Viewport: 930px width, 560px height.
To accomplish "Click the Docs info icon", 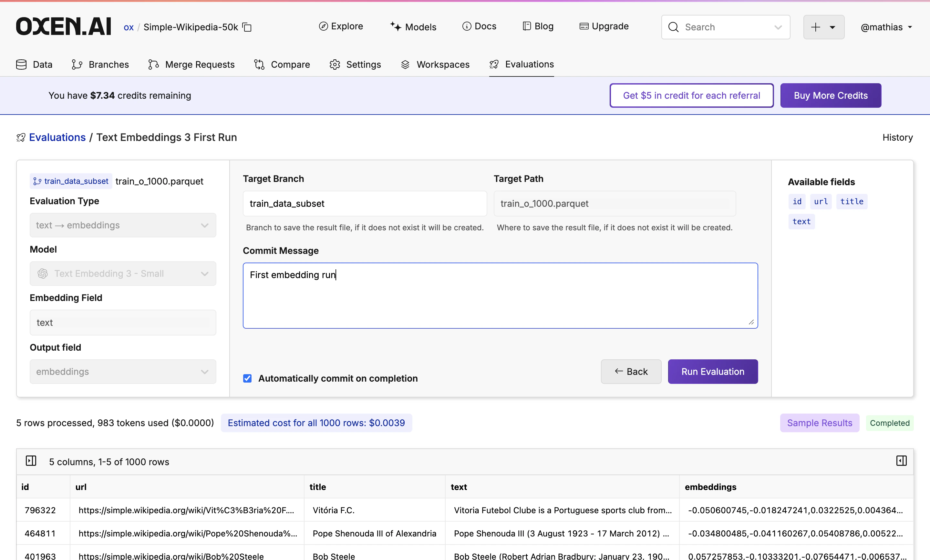I will (x=467, y=26).
